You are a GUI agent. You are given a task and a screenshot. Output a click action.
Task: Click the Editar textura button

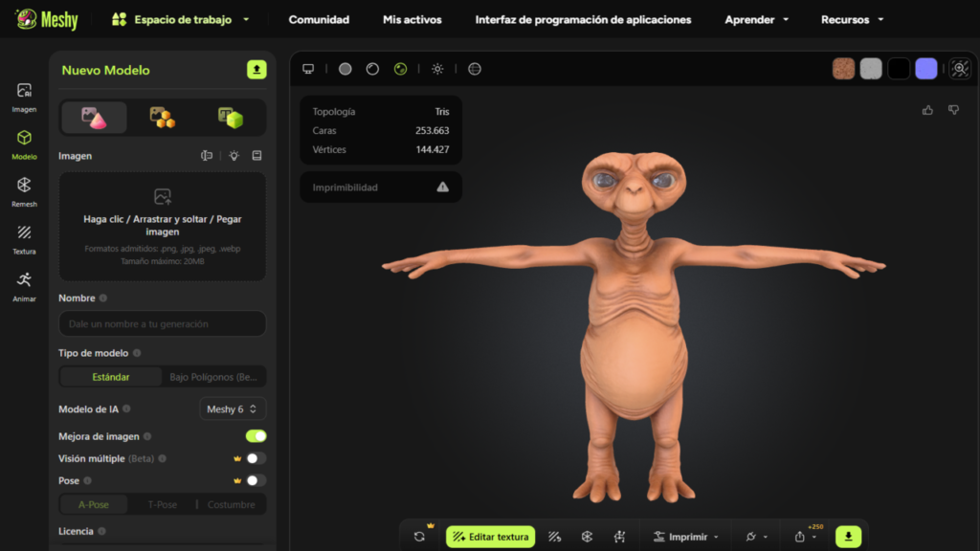pos(491,537)
